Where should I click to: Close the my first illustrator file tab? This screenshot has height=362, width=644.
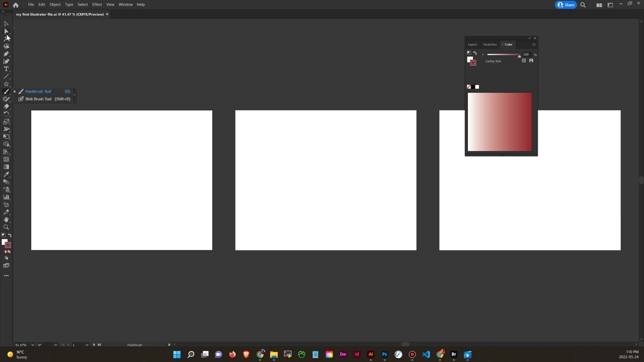point(107,14)
